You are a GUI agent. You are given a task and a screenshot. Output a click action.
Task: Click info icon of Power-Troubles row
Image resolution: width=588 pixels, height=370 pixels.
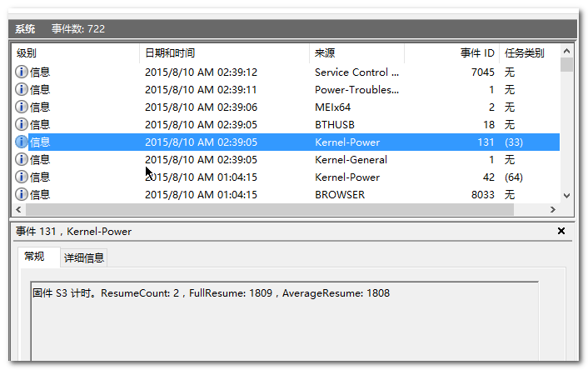22,89
